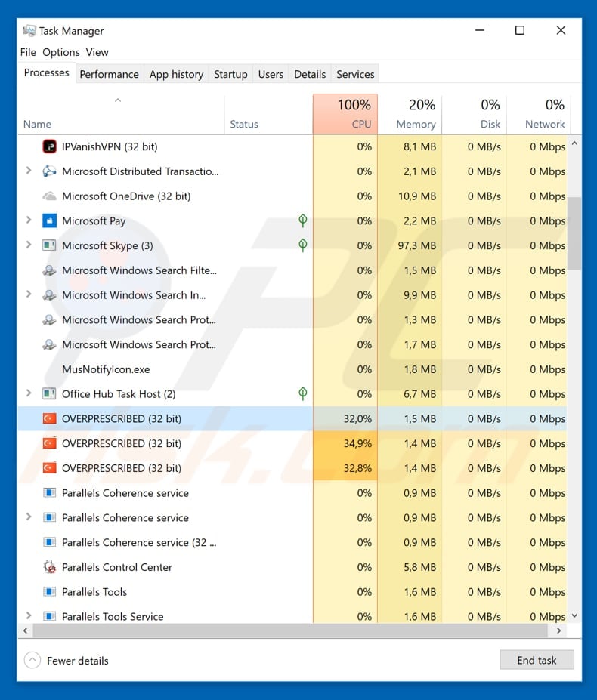Screen dimensions: 597x700
Task: Switch to the Performance tab
Action: click(109, 74)
